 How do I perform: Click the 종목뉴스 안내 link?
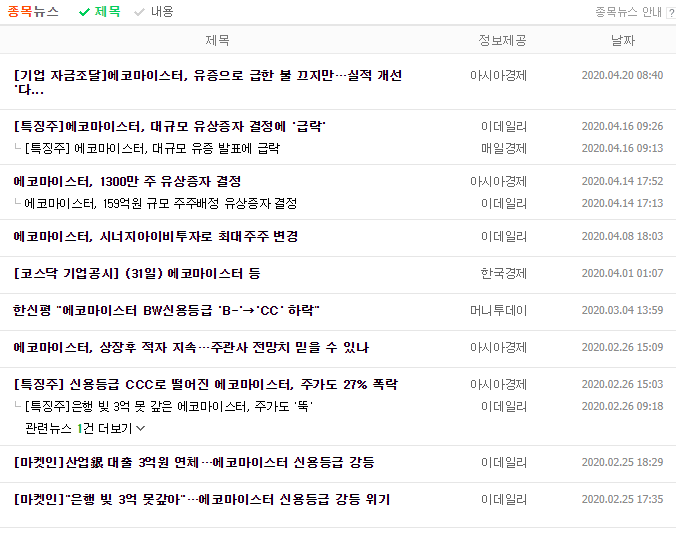pos(628,12)
